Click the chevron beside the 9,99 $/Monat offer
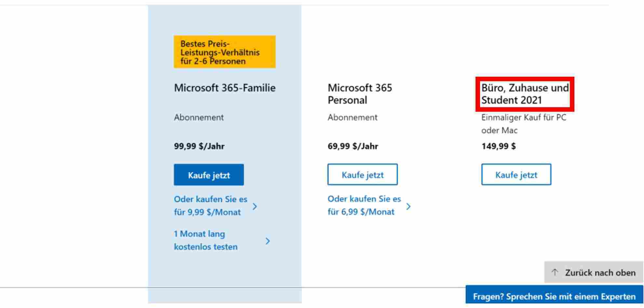Viewport: 644px width, 308px height. (255, 206)
